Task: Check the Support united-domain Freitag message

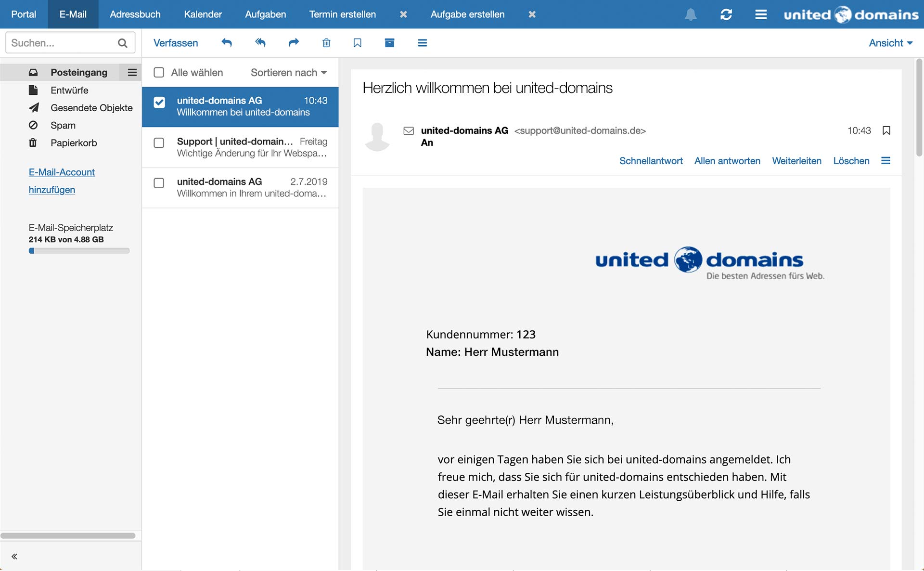Action: [159, 143]
